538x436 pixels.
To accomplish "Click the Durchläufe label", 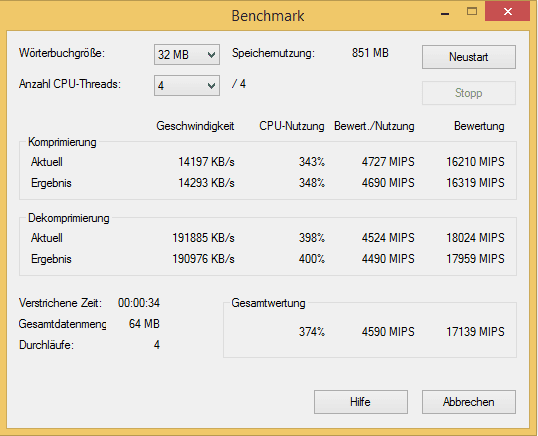I will (46, 345).
